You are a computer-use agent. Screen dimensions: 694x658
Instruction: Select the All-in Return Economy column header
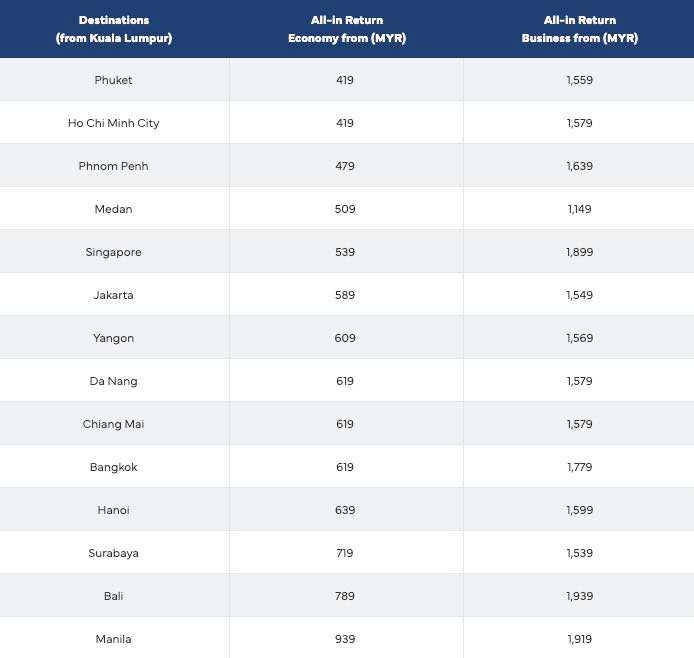[x=347, y=29]
